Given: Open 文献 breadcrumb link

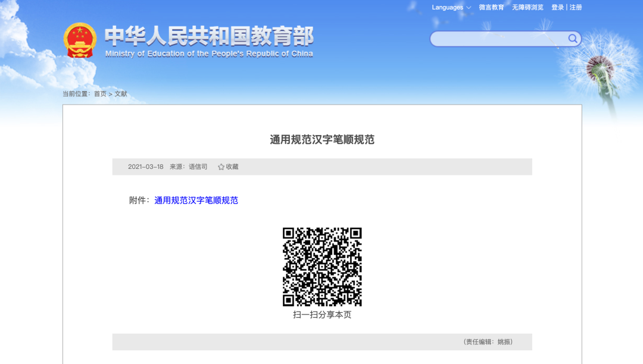Looking at the screenshot, I should 120,94.
